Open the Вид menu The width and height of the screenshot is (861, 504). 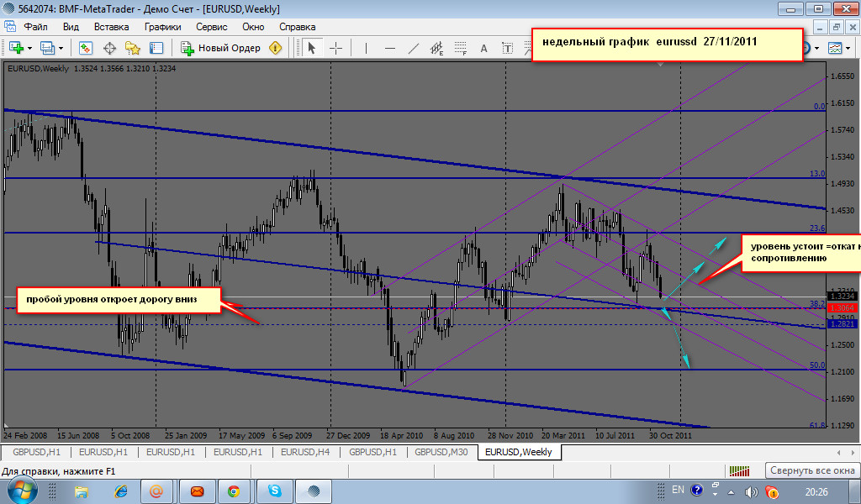(71, 27)
